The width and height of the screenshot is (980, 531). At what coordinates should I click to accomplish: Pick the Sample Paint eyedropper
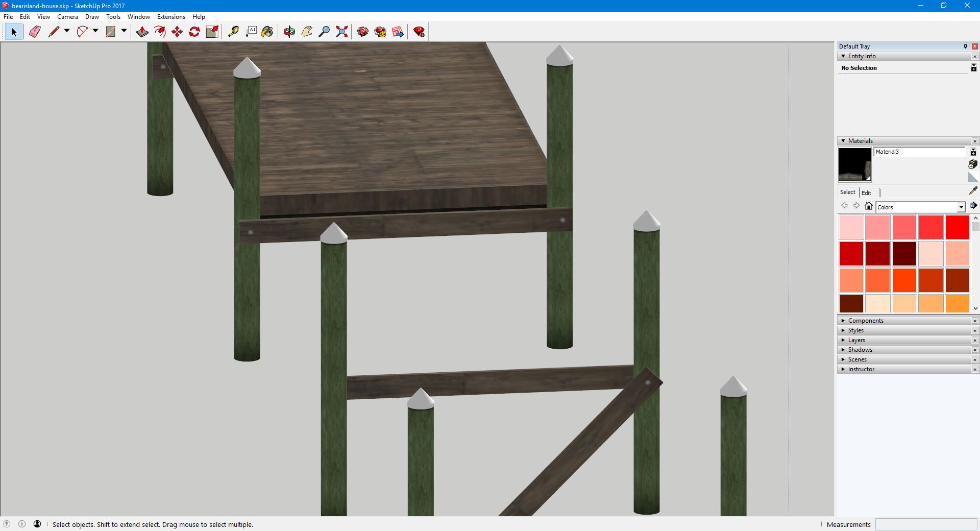973,191
